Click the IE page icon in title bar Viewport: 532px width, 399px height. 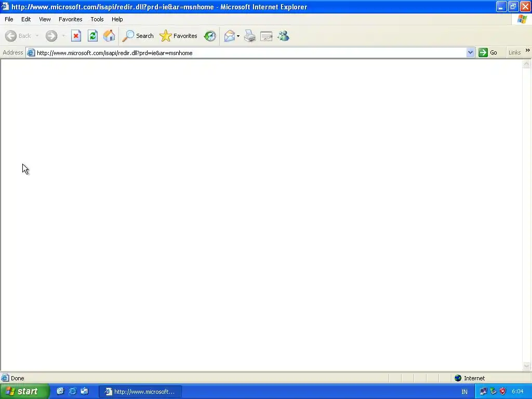coord(5,6)
